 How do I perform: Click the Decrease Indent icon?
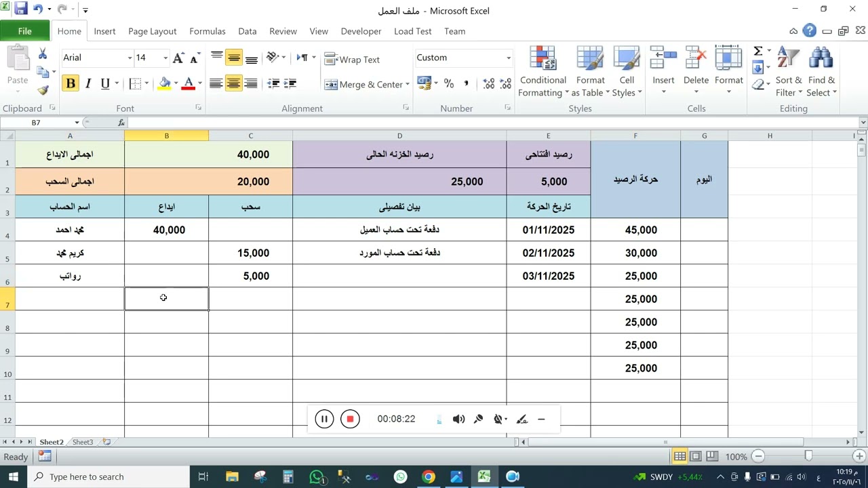273,83
